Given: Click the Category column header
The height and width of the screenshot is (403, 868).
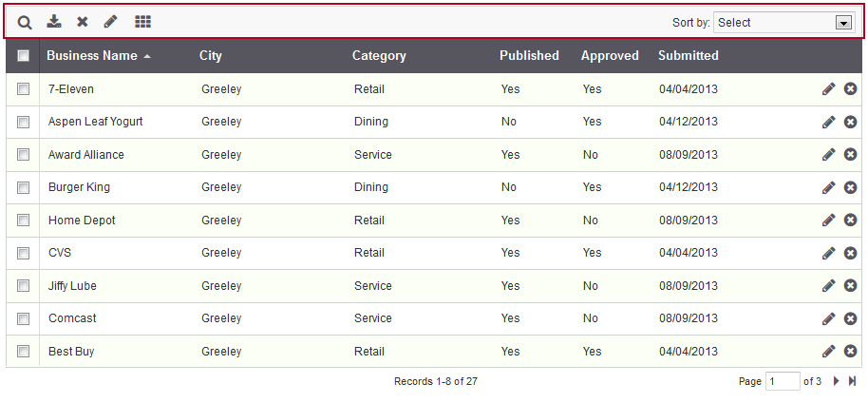Looking at the screenshot, I should [379, 55].
